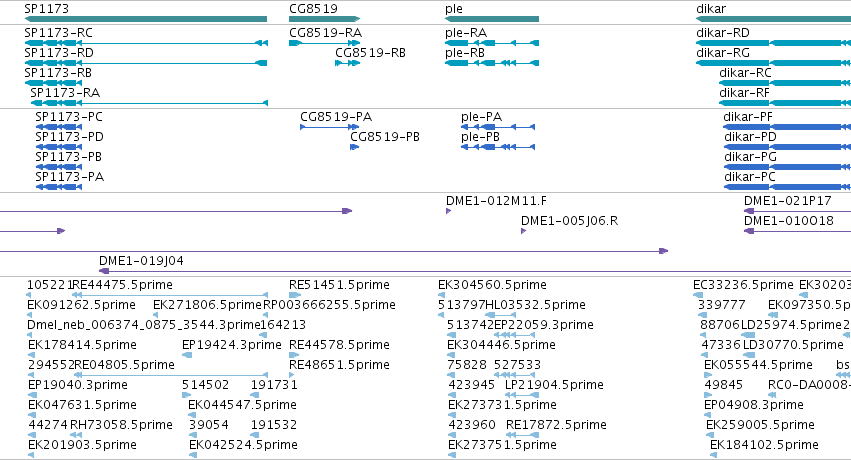Select transcript SP1173-RC glyph
851x460 pixels.
click(x=146, y=43)
